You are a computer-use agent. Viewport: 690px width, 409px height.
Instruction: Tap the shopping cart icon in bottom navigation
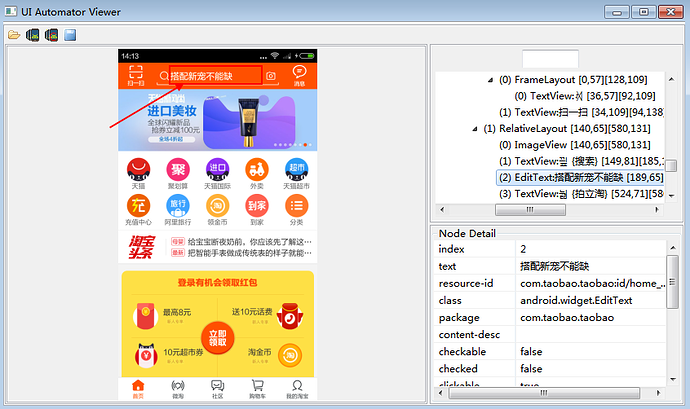tap(257, 386)
